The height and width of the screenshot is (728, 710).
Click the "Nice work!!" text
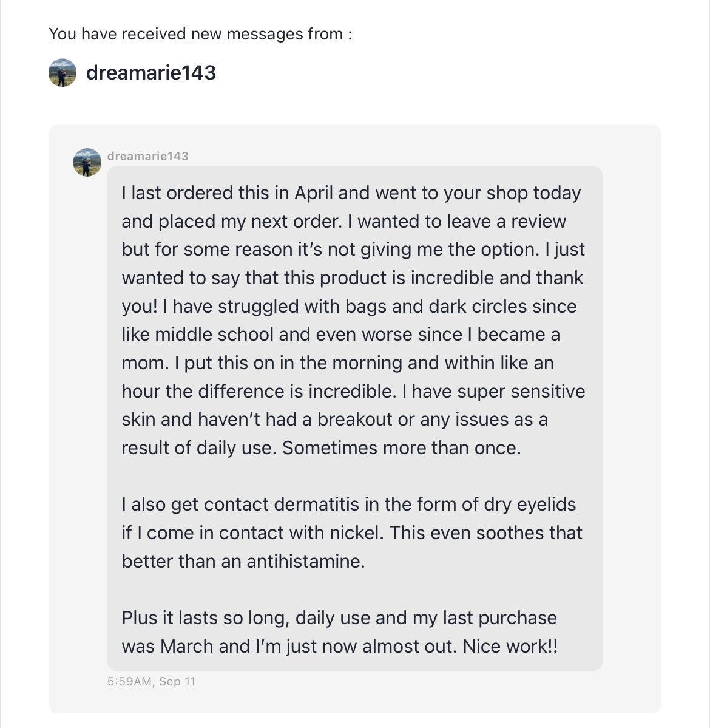[510, 646]
